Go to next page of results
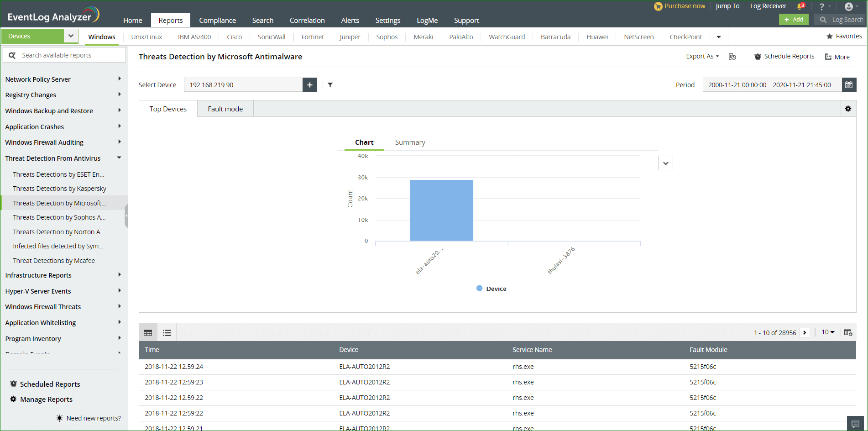The width and height of the screenshot is (868, 431). point(805,333)
